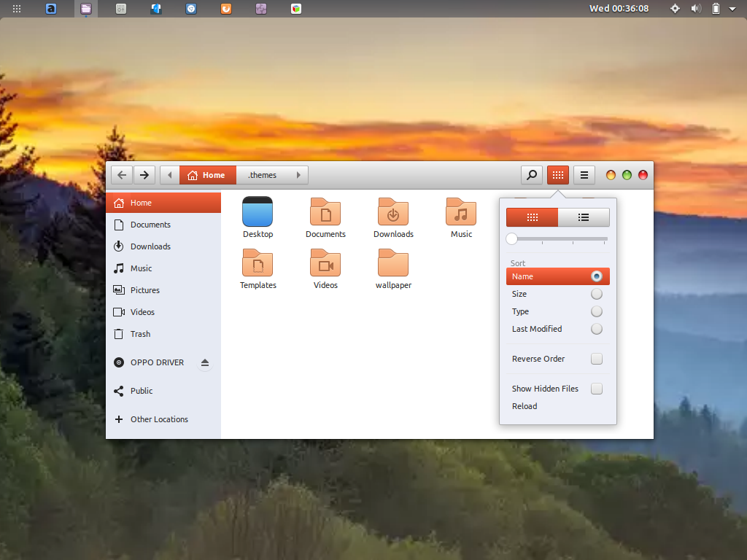Sort by Last Modified radio option
Viewport: 747px width, 560px height.
coord(558,329)
